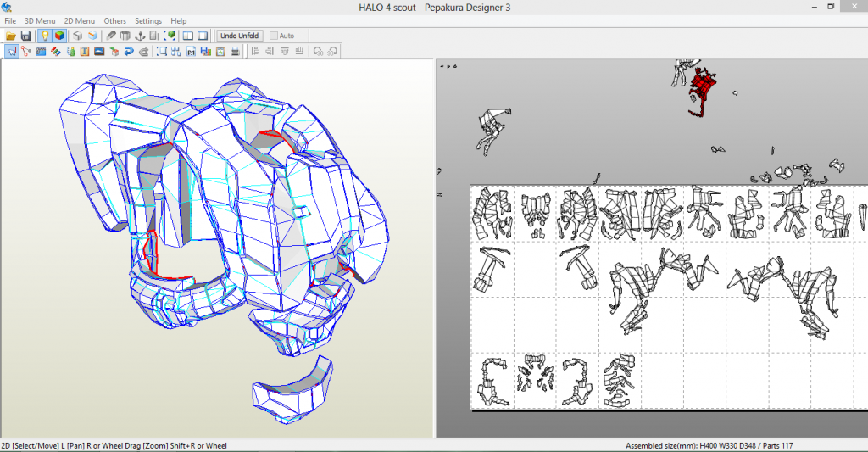The image size is (868, 452).
Task: Open the Settings menu
Action: (x=148, y=20)
